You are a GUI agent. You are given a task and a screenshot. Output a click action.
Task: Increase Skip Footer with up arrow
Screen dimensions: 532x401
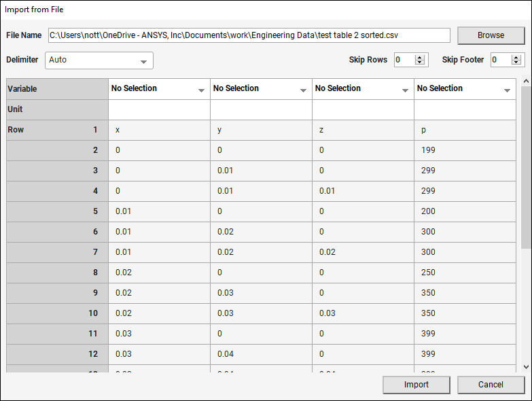516,57
